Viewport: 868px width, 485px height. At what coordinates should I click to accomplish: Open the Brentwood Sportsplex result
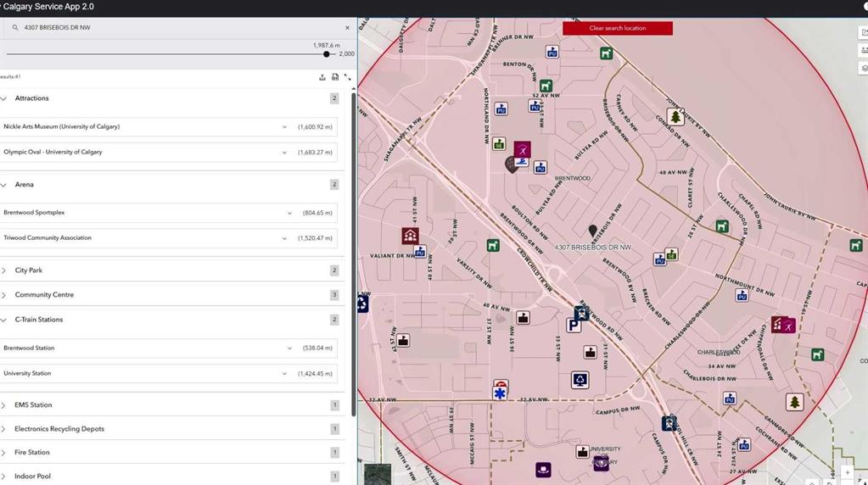point(34,213)
